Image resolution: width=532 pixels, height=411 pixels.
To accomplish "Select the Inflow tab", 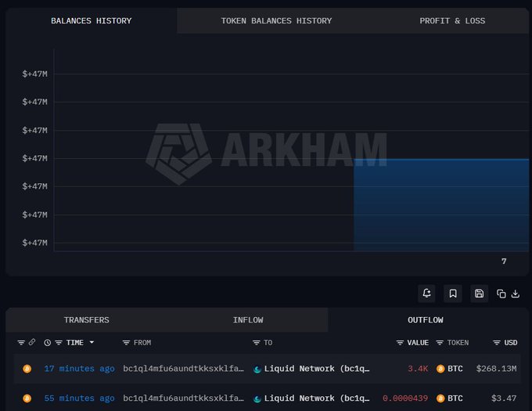I will coord(248,320).
